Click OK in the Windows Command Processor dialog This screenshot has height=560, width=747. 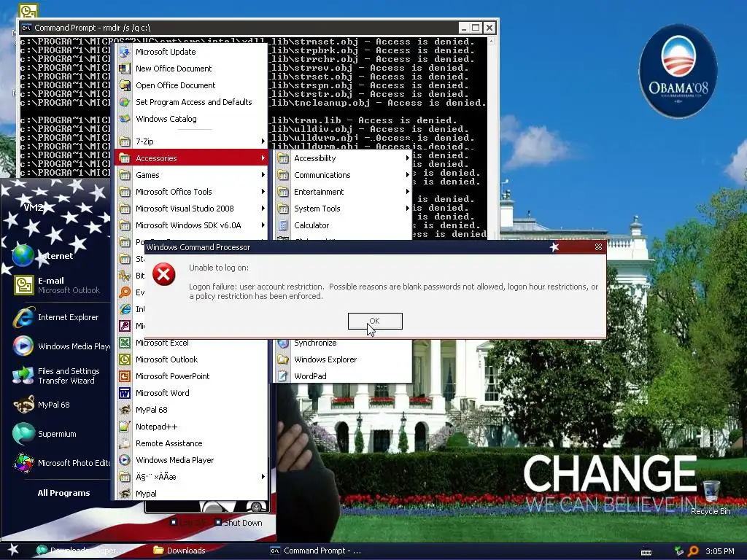pos(375,321)
